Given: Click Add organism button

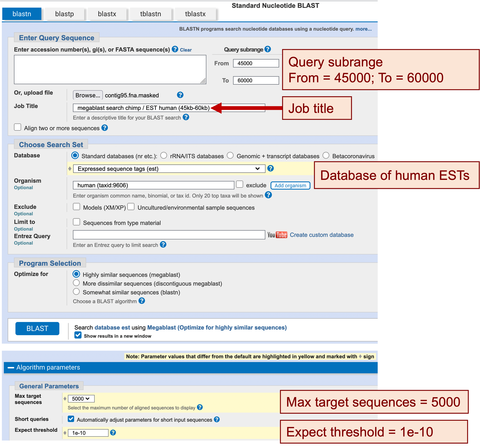Looking at the screenshot, I should 290,185.
